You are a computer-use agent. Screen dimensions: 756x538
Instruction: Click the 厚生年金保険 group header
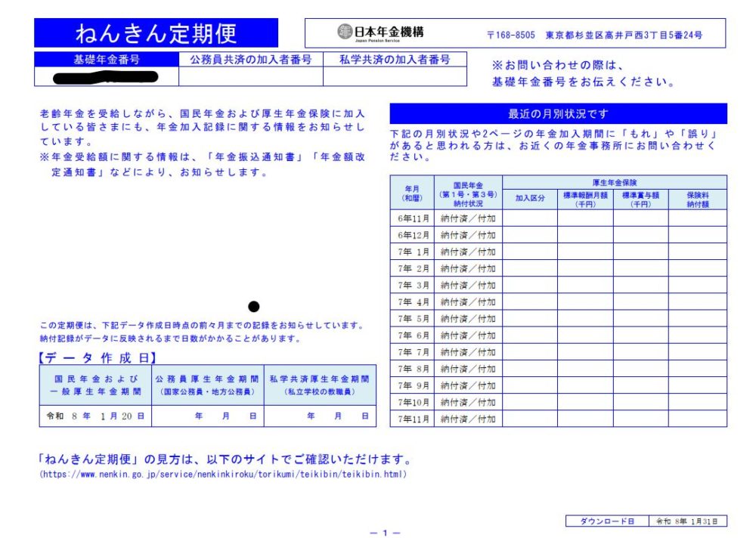point(614,182)
